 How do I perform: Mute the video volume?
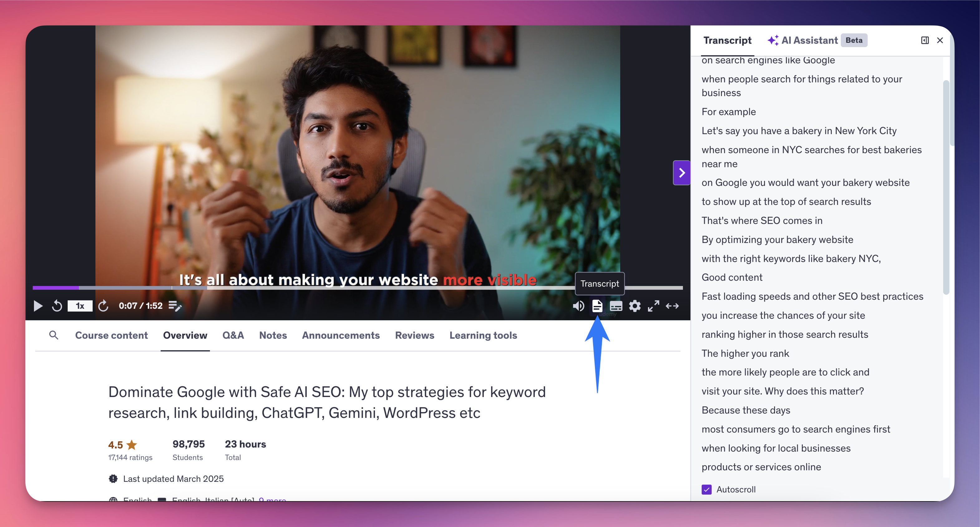click(x=579, y=306)
